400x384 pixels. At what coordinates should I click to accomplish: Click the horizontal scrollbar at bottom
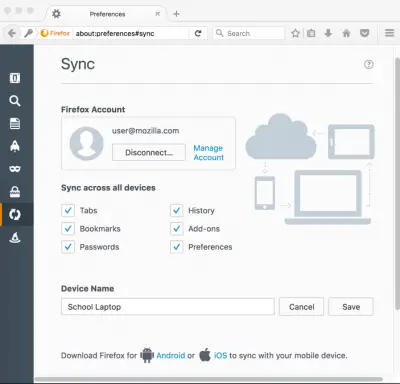coord(209,379)
